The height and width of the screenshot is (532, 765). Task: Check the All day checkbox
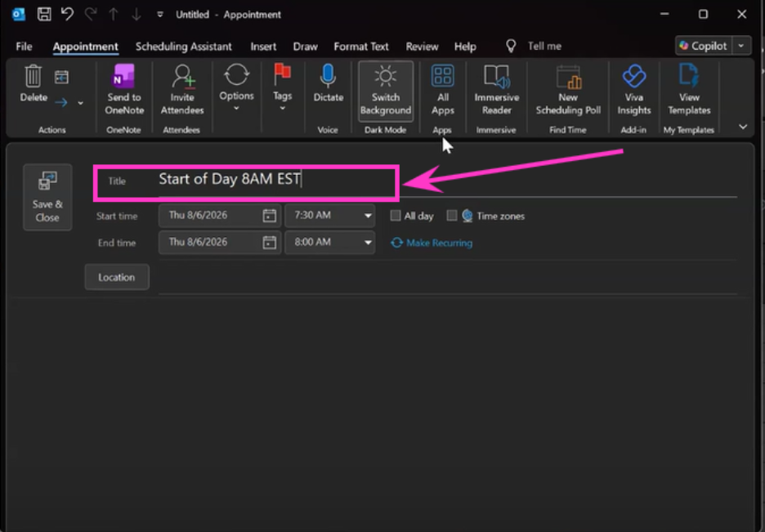396,216
